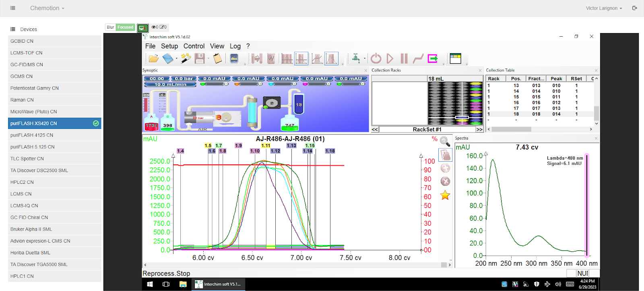Image resolution: width=644 pixels, height=291 pixels.
Task: Go to next rack set with >> button
Action: [479, 129]
